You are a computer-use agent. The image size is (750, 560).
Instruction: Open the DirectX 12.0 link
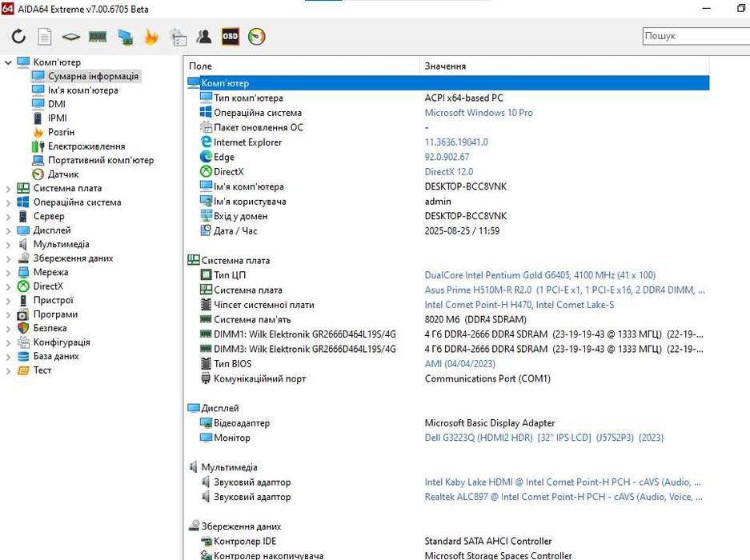[449, 172]
